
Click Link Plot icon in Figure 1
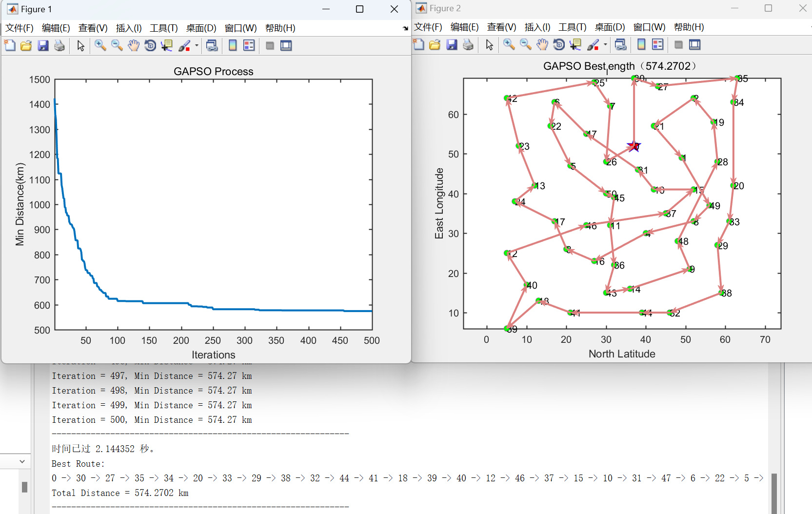point(212,46)
